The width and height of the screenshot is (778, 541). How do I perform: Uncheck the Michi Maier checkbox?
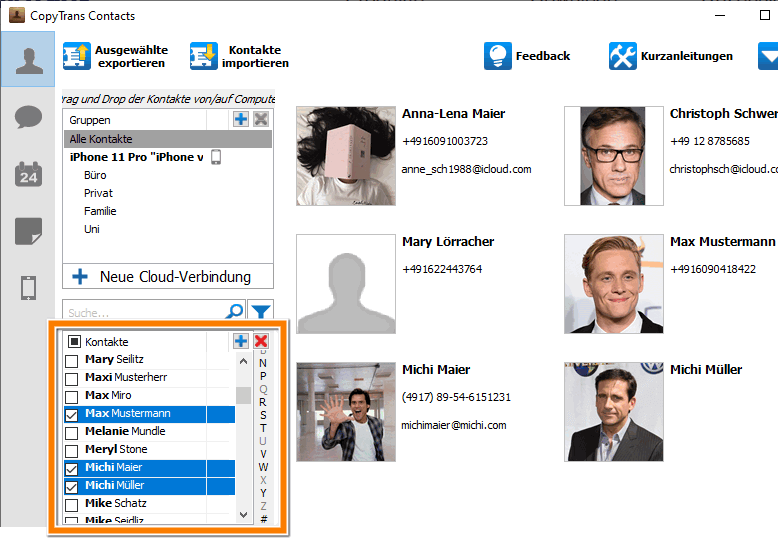click(x=71, y=469)
